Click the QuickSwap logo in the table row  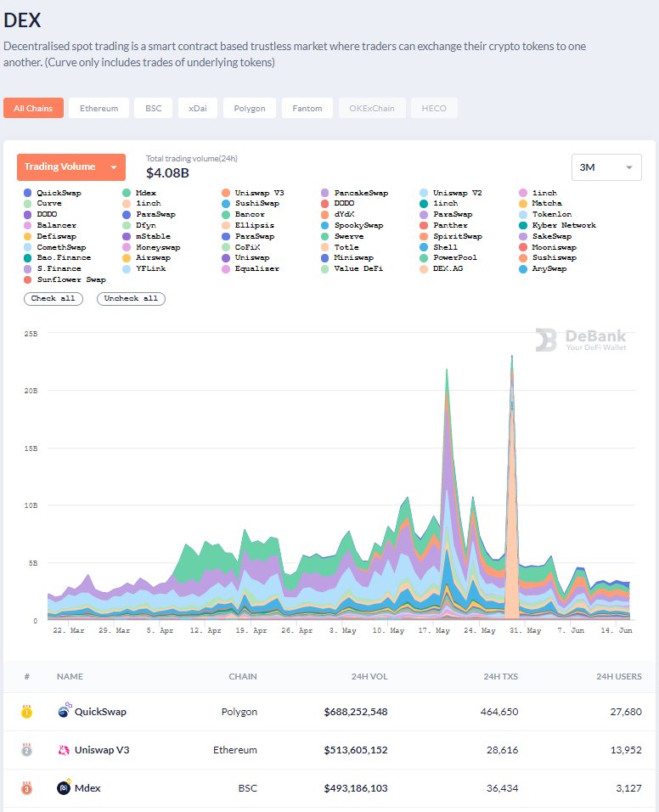point(65,710)
